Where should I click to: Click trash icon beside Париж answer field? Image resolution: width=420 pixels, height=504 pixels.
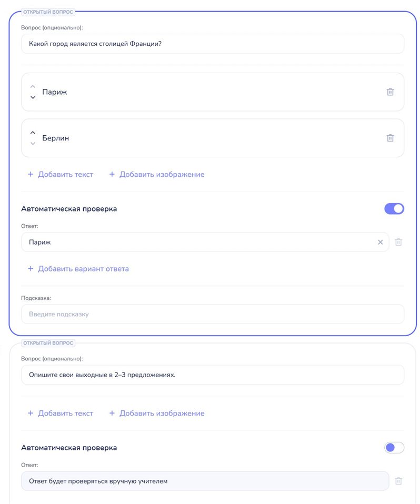pyautogui.click(x=398, y=242)
